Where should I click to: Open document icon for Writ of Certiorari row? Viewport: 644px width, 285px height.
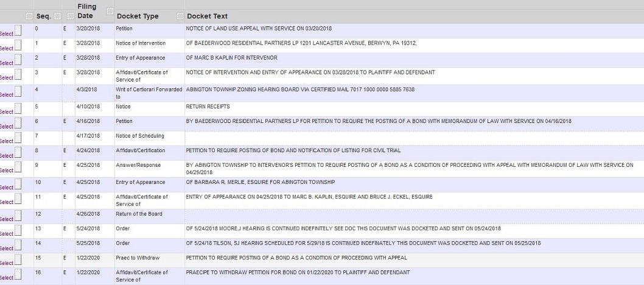pyautogui.click(x=18, y=91)
